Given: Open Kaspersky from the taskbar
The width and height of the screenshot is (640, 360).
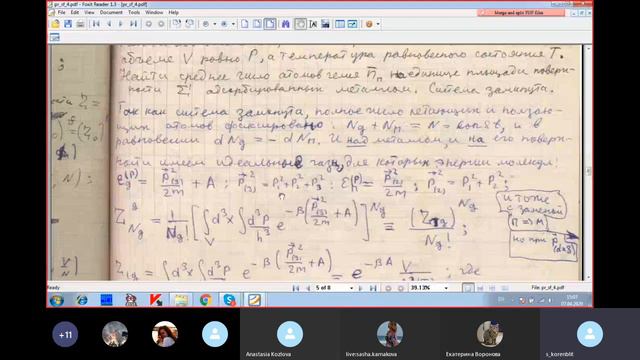Looking at the screenshot, I should tap(156, 300).
